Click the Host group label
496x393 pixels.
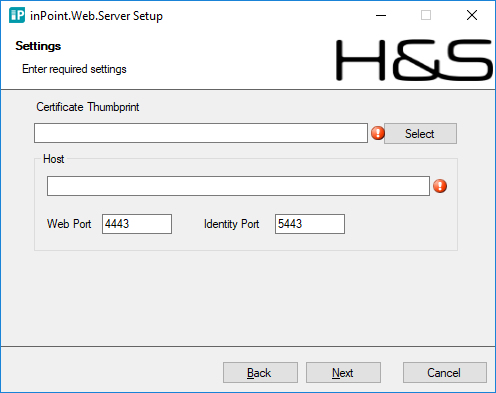pos(53,159)
